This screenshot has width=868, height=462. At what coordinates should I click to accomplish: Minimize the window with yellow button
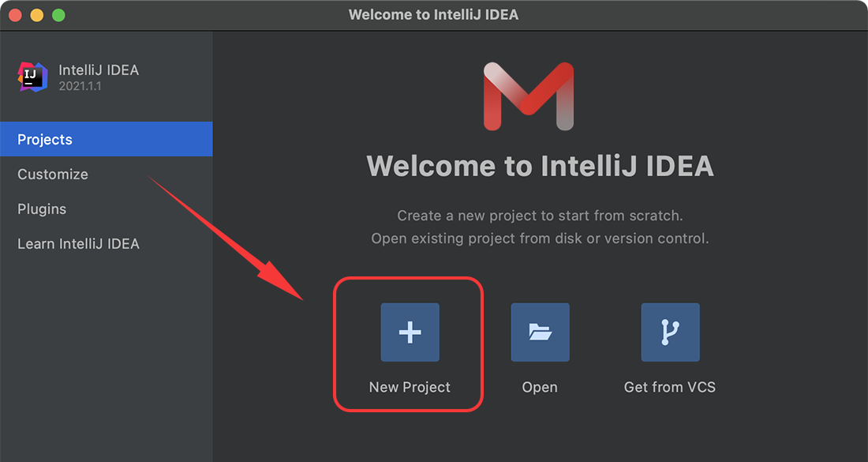click(37, 15)
